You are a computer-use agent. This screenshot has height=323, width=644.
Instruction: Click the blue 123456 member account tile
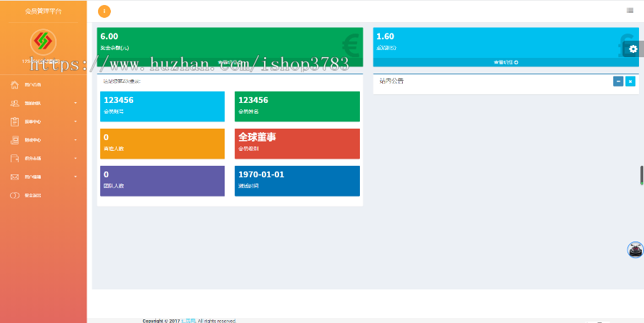(162, 106)
